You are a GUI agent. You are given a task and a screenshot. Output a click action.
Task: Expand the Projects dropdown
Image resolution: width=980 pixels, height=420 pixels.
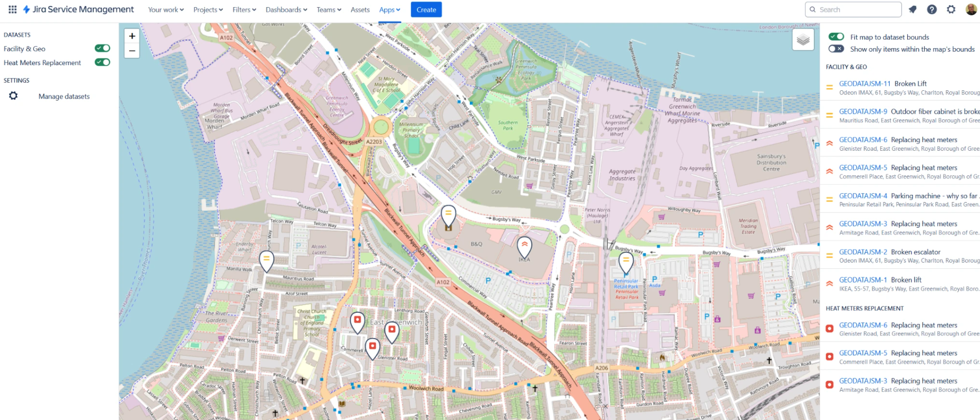click(208, 10)
